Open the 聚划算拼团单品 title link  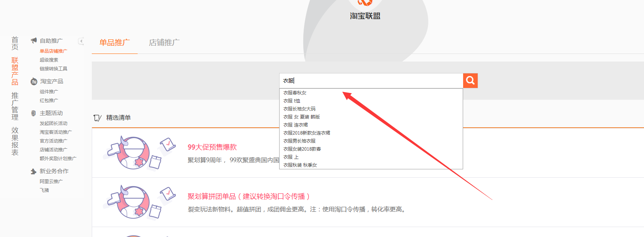pos(249,196)
